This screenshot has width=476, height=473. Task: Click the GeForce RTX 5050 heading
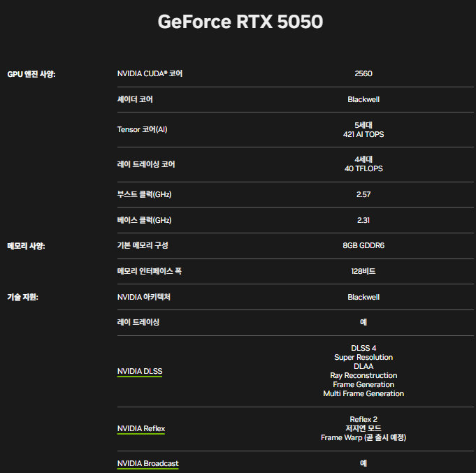point(240,22)
